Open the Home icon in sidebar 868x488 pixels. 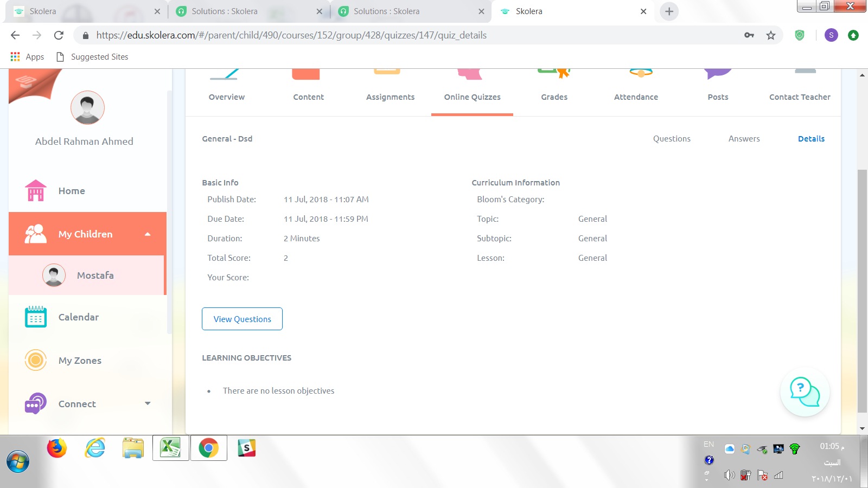coord(36,190)
